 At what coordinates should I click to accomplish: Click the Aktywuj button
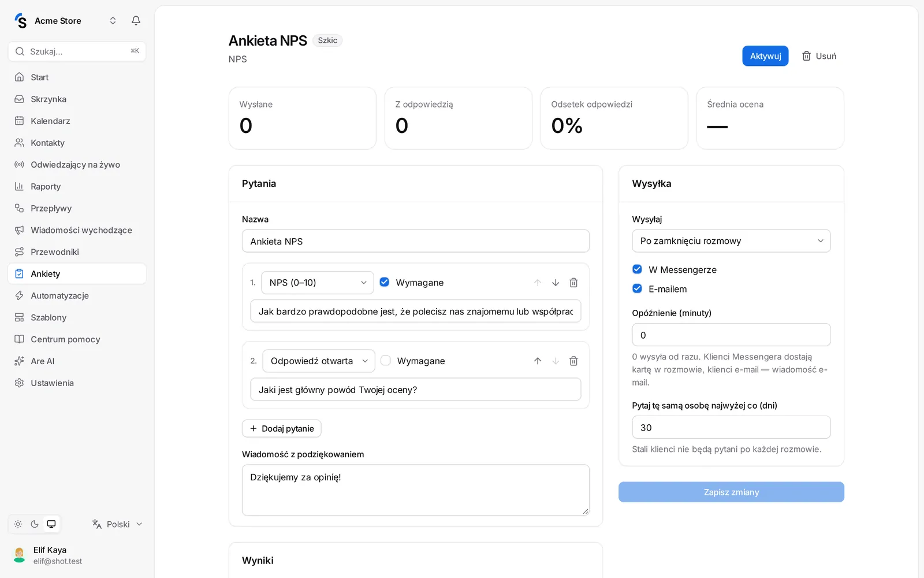click(765, 56)
